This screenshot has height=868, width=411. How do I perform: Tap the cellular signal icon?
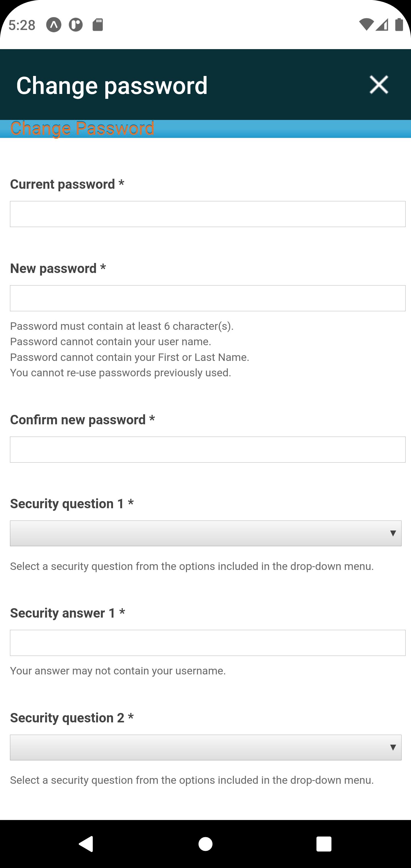[382, 25]
